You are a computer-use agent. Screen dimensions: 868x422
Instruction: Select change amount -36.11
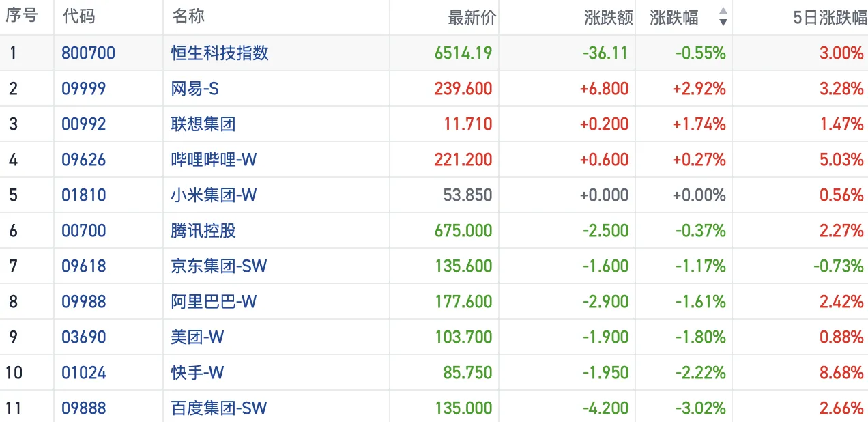(x=606, y=53)
